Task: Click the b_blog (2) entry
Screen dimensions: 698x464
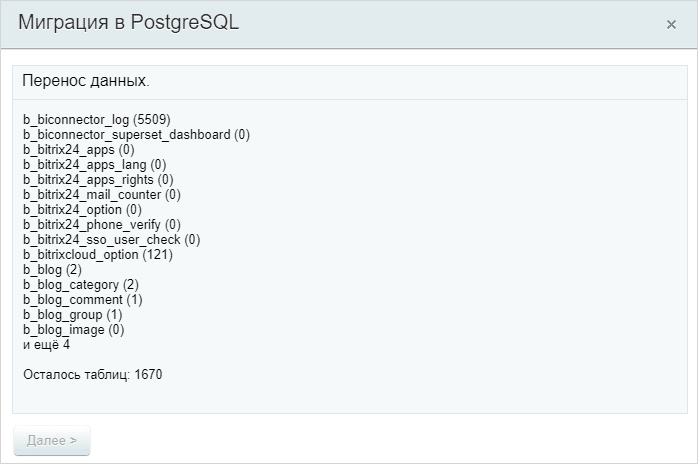Action: coord(52,269)
